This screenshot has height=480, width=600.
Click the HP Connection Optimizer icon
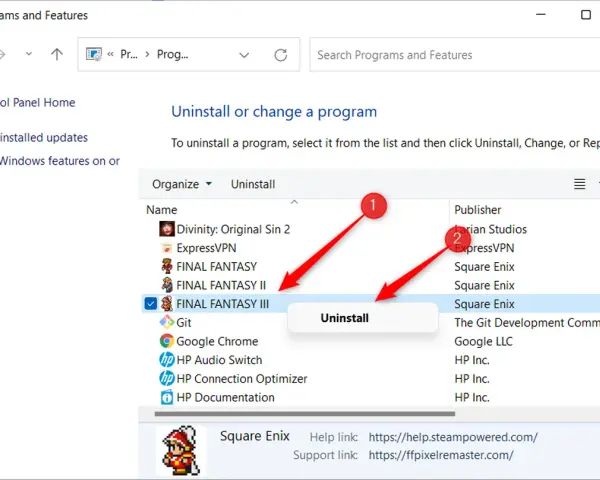pyautogui.click(x=167, y=378)
